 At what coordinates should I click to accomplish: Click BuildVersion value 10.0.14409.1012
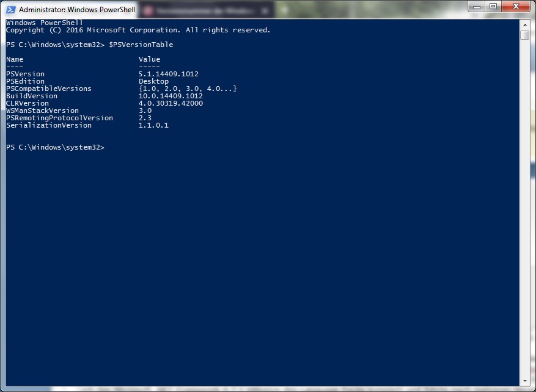(171, 96)
